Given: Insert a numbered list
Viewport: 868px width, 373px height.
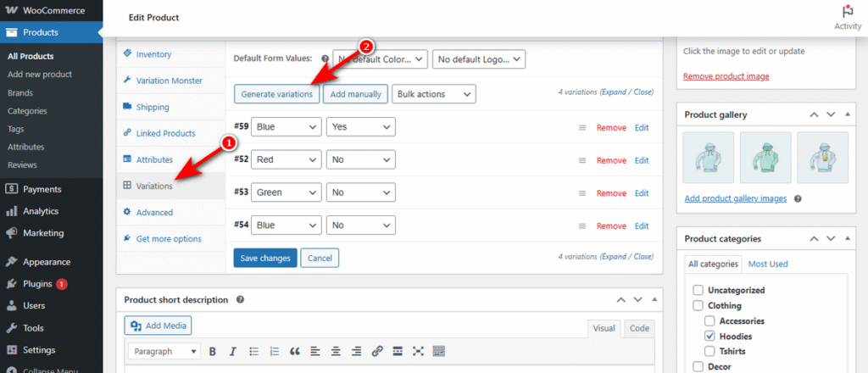Looking at the screenshot, I should (x=274, y=351).
